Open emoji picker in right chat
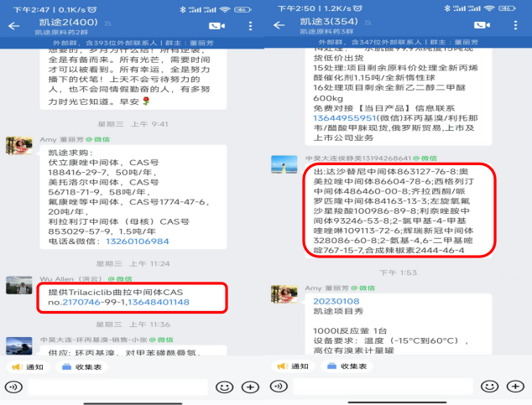Screen dimensions: 532x405 coord(489,386)
